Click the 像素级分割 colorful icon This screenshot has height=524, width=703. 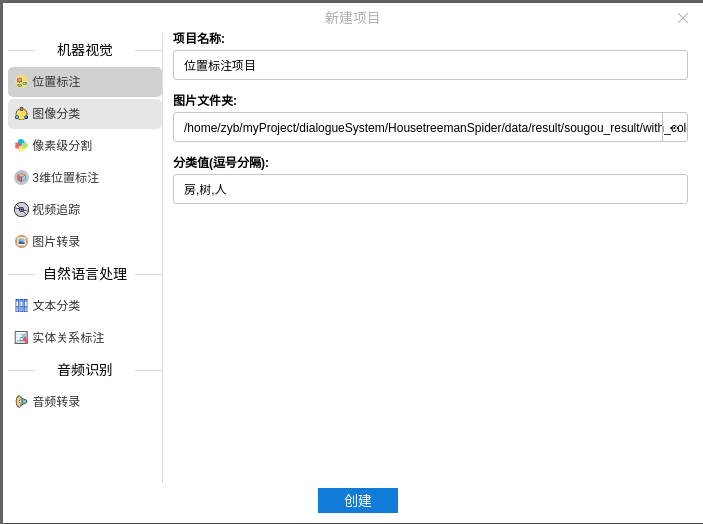21,146
